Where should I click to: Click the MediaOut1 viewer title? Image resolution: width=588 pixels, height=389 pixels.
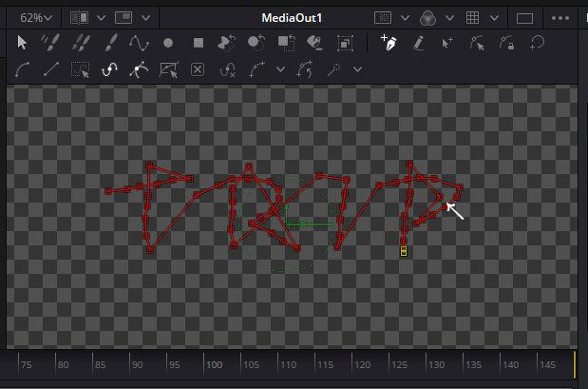pyautogui.click(x=292, y=18)
